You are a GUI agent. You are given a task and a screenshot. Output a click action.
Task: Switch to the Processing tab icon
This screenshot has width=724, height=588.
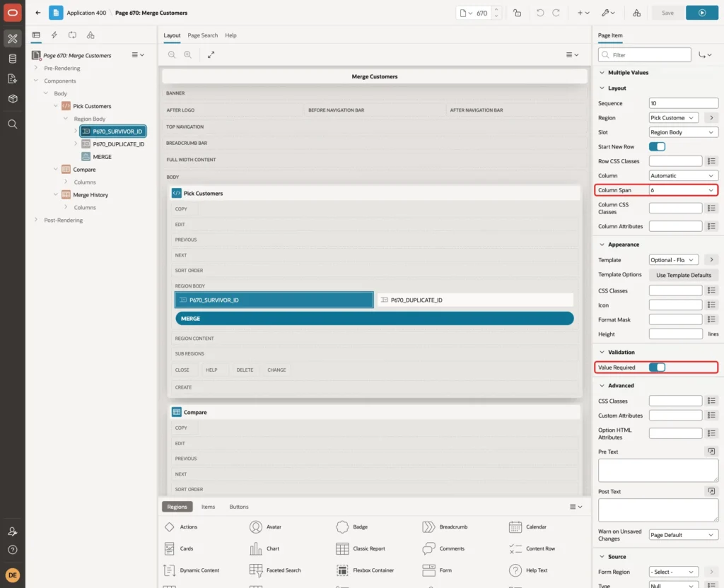(x=72, y=35)
